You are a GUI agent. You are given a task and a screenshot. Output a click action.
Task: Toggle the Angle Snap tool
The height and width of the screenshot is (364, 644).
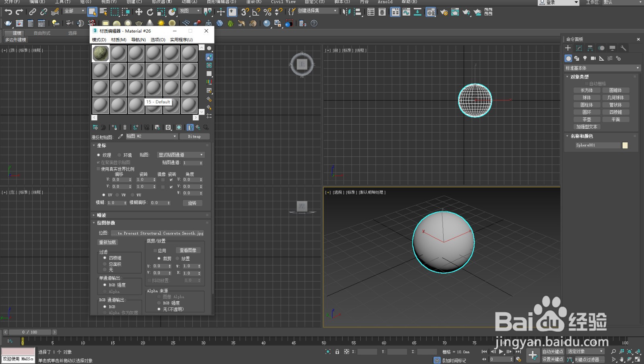[x=256, y=12]
